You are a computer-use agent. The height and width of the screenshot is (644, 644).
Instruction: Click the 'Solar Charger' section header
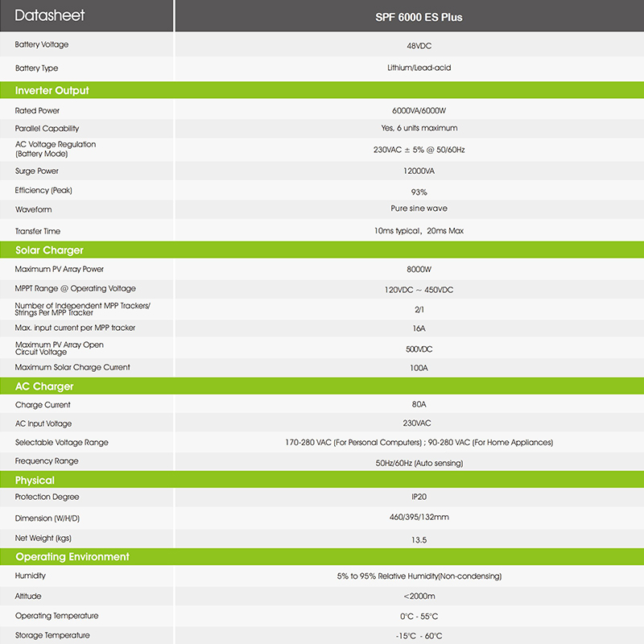click(x=49, y=250)
